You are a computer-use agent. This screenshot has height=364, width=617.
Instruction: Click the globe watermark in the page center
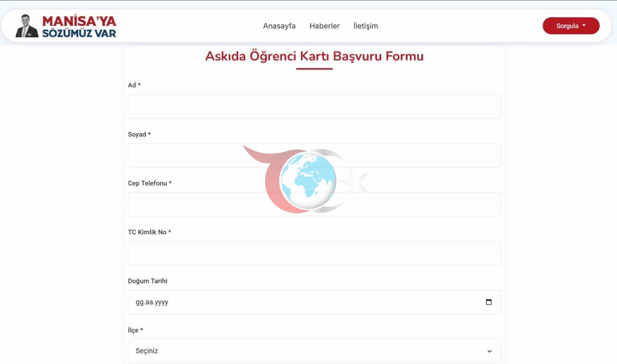click(308, 181)
